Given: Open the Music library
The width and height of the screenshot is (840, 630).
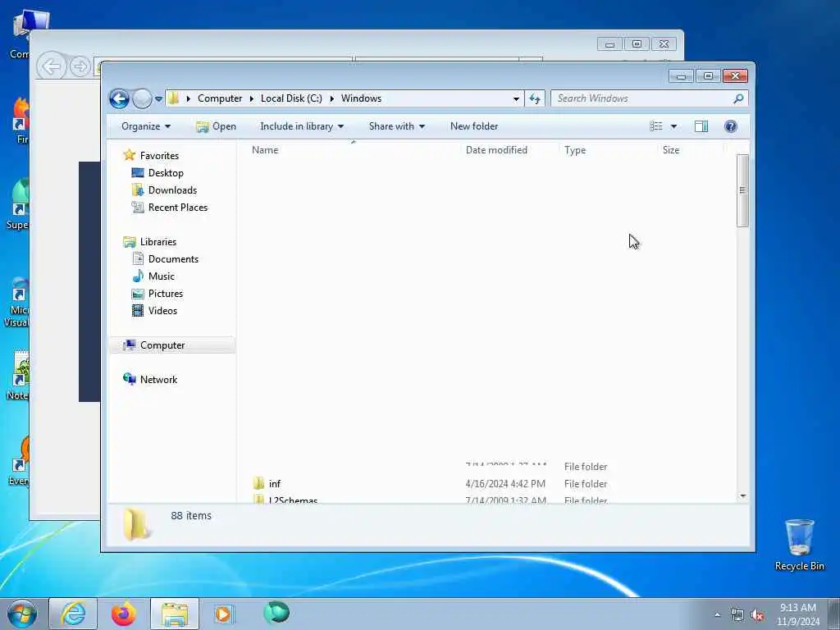Looking at the screenshot, I should pyautogui.click(x=162, y=276).
